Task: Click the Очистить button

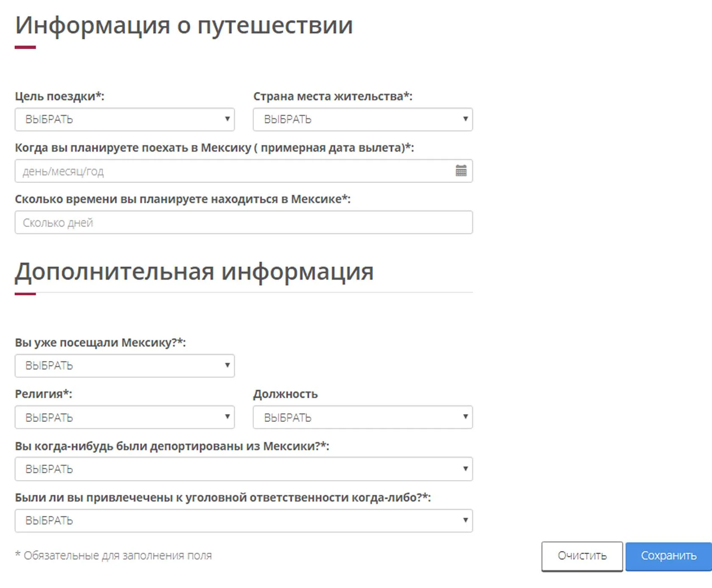Action: click(582, 556)
